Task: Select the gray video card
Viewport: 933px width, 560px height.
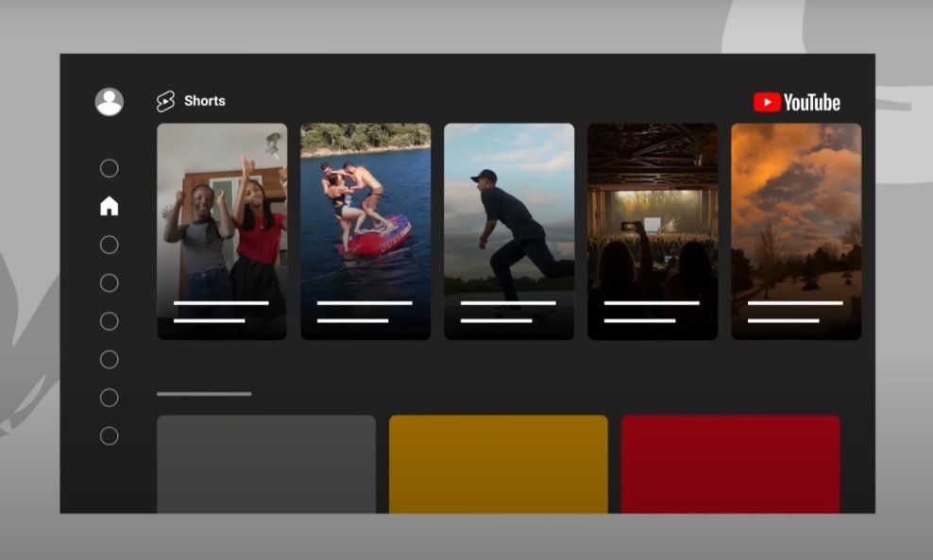Action: (x=266, y=464)
